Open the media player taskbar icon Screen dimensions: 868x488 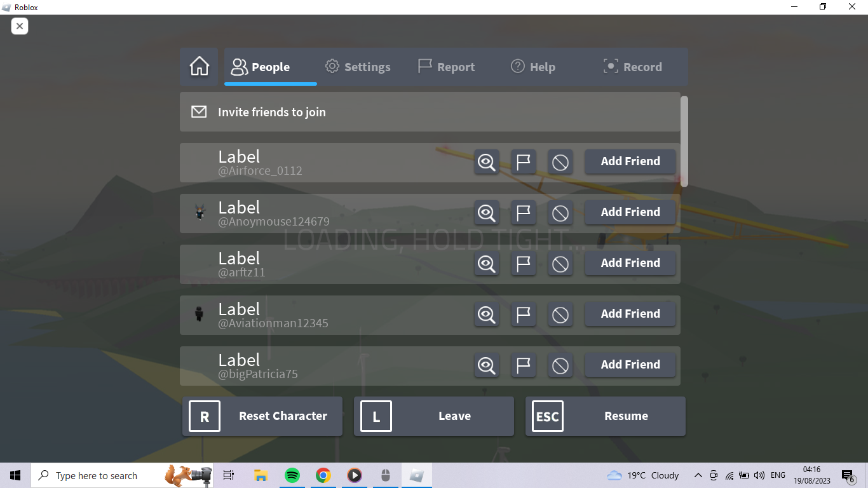[355, 475]
